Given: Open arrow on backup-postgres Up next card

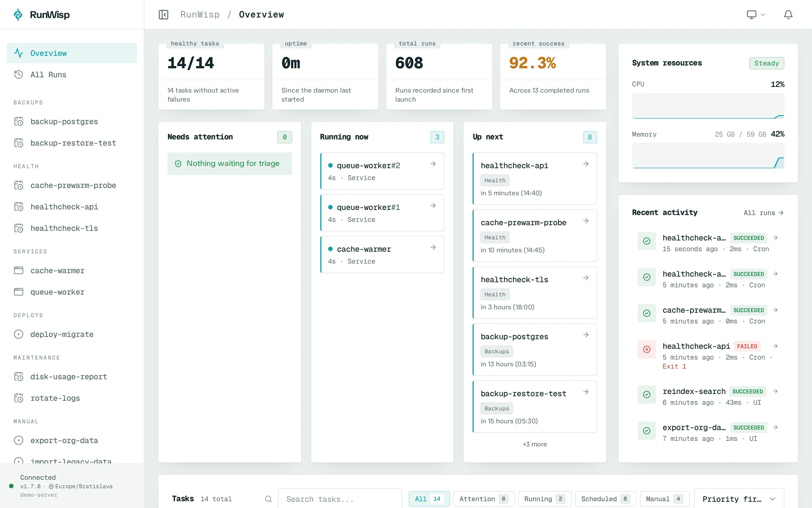Looking at the screenshot, I should (x=586, y=335).
